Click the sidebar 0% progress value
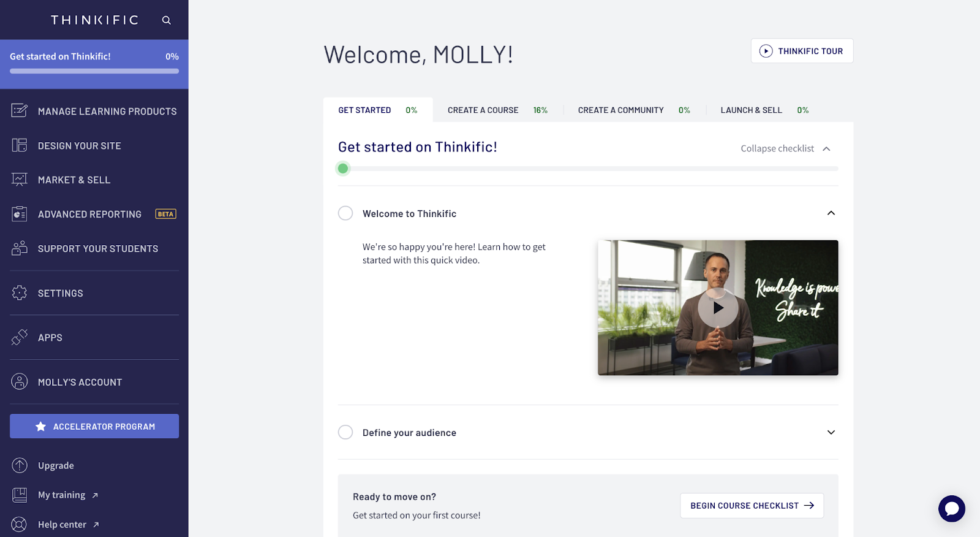Image resolution: width=980 pixels, height=537 pixels. tap(172, 56)
